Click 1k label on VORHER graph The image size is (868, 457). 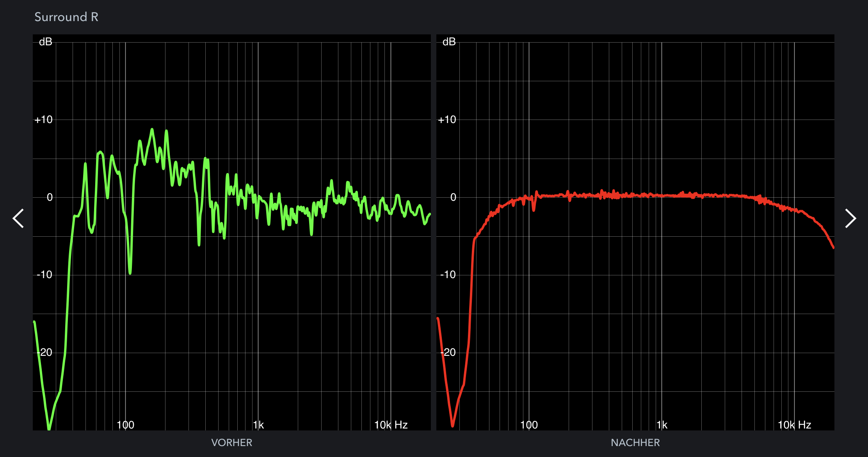tap(258, 425)
